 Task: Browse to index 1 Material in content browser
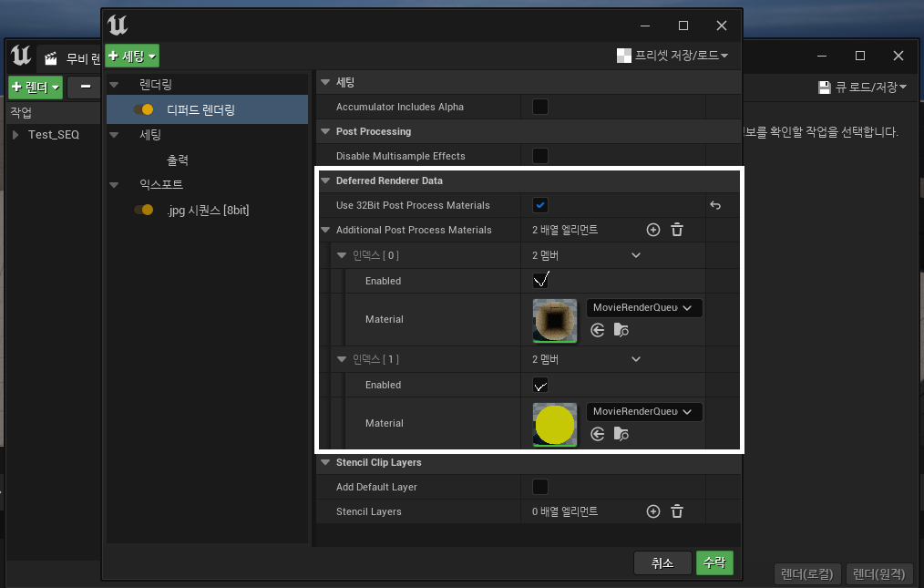(x=621, y=434)
